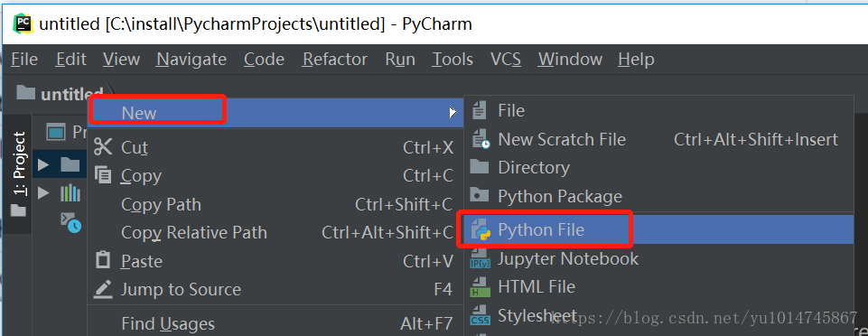Click the project root folder icon

(70, 164)
